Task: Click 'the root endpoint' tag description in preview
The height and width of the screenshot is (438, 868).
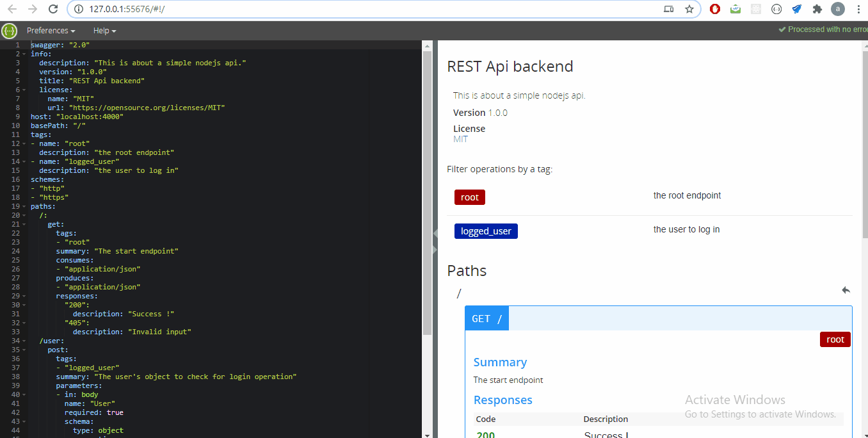Action: [x=687, y=195]
